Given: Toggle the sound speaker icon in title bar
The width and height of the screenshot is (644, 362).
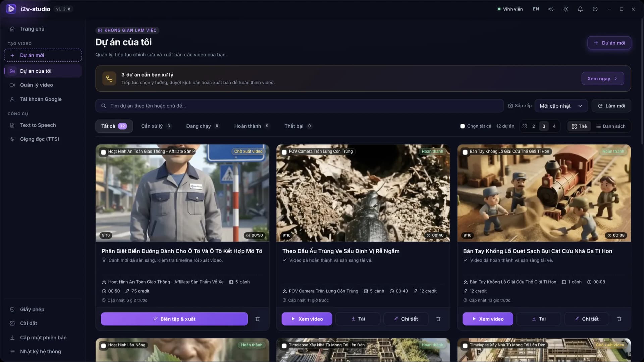Looking at the screenshot, I should (x=551, y=9).
